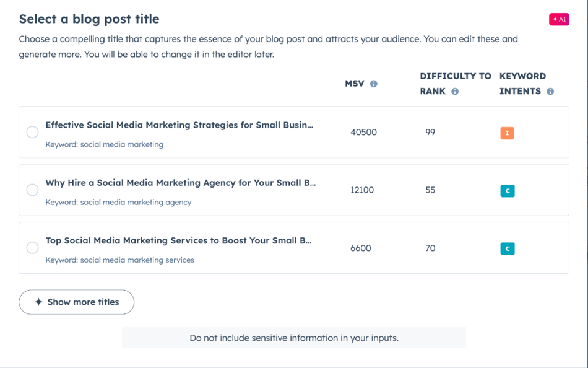This screenshot has height=368, width=588.
Task: Click the difficulty value 55
Action: [430, 190]
